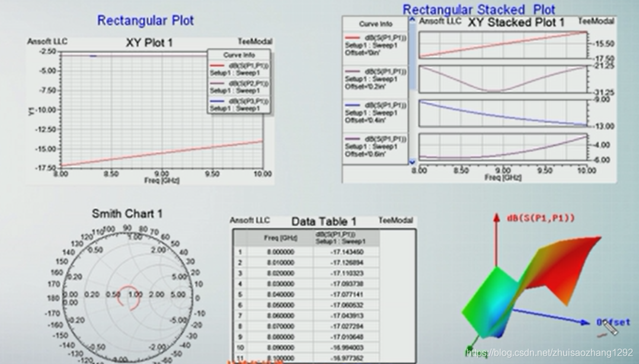Click the 8.000000 frequency cell
The width and height of the screenshot is (639, 364).
pyautogui.click(x=280, y=252)
